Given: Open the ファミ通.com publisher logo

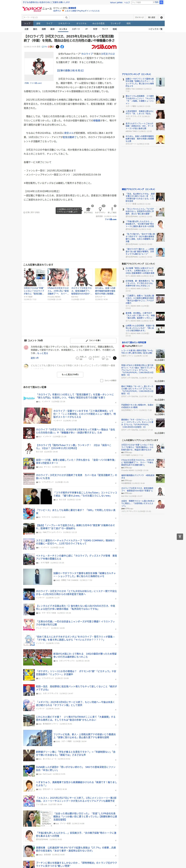Looking at the screenshot, I should click(x=104, y=47).
